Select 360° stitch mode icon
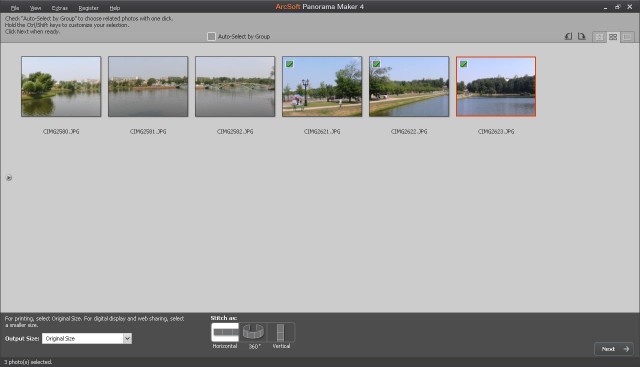The image size is (640, 367). 253,332
